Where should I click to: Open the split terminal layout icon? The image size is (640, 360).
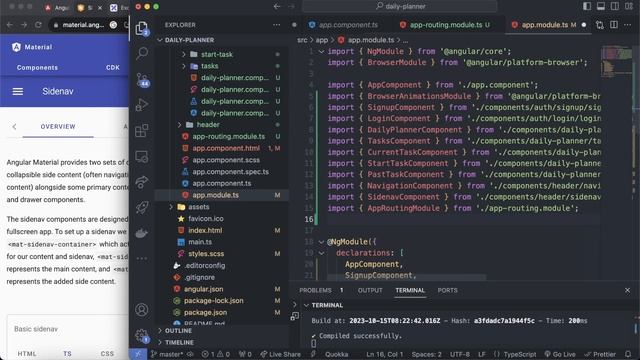tap(294, 316)
